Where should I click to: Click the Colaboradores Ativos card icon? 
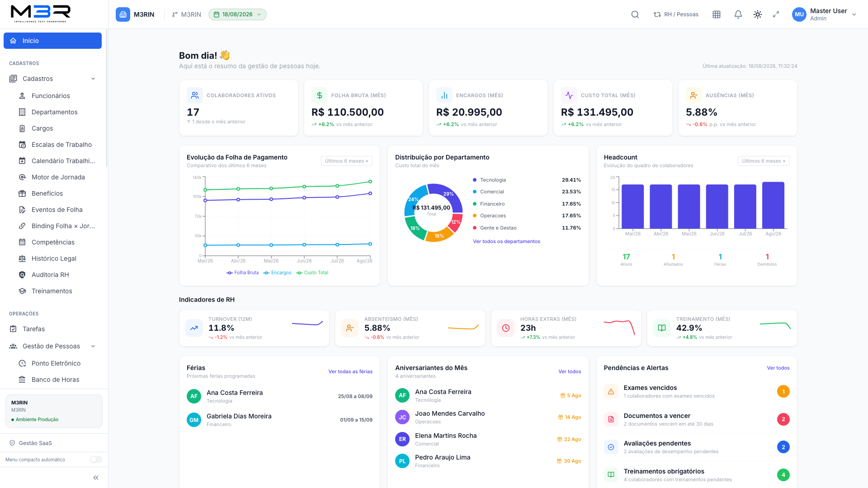[195, 95]
